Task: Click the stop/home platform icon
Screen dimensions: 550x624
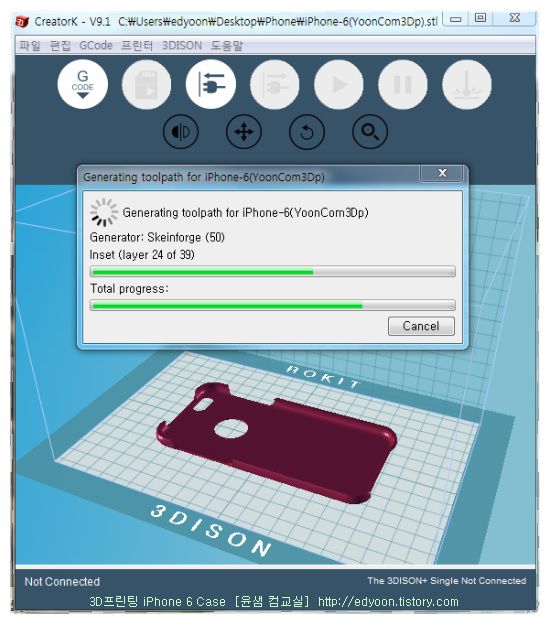Action: 467,84
